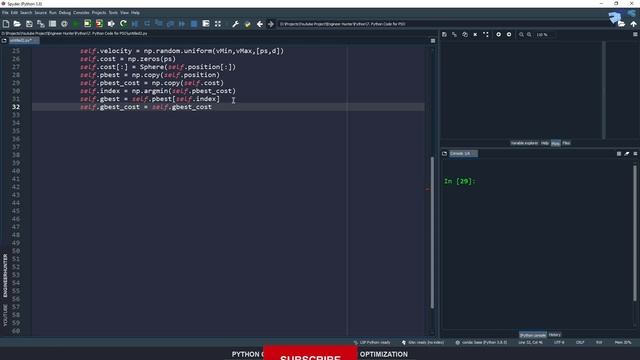
Task: Run cell and advance to next
Action: 99,24
